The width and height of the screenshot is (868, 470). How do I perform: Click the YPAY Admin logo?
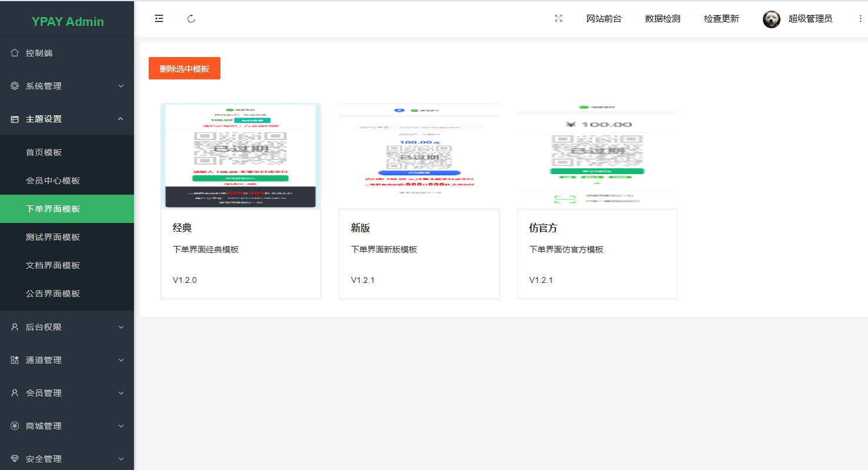68,22
